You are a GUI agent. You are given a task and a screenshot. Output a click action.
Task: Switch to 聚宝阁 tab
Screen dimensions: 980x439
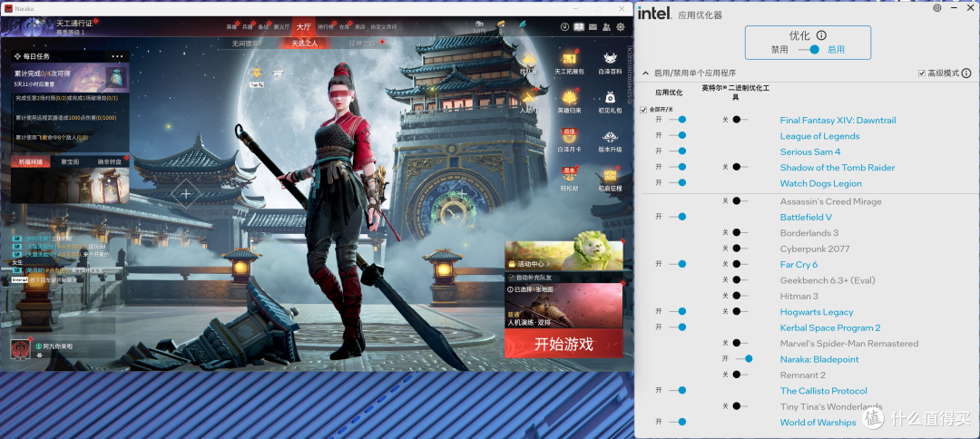[70, 161]
